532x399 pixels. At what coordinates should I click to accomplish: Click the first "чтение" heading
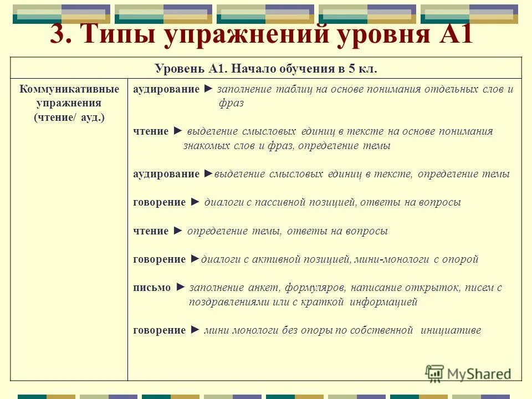point(151,131)
